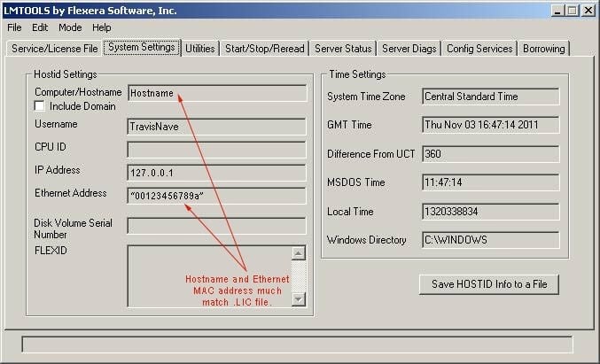Click the Windows Directory label
Screen dimensions: 600x364
pyautogui.click(x=367, y=240)
